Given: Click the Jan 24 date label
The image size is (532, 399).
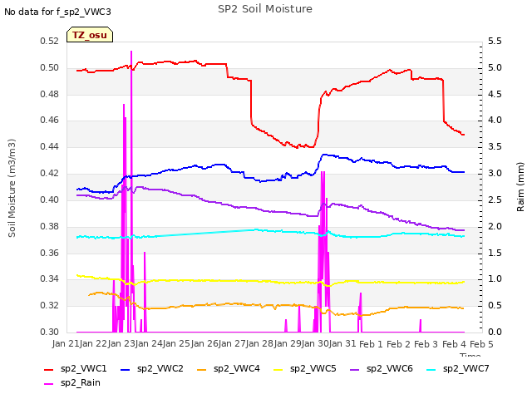Looking at the screenshot, I should point(149,344).
